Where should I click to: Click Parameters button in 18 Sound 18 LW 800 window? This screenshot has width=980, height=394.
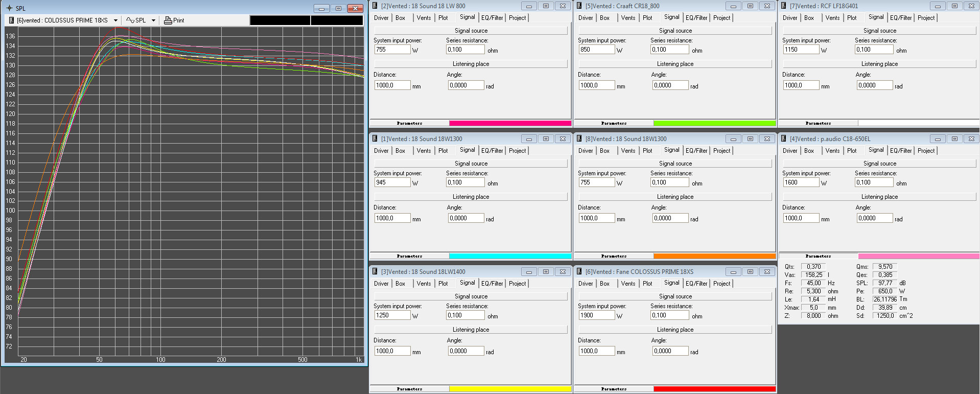(x=409, y=123)
